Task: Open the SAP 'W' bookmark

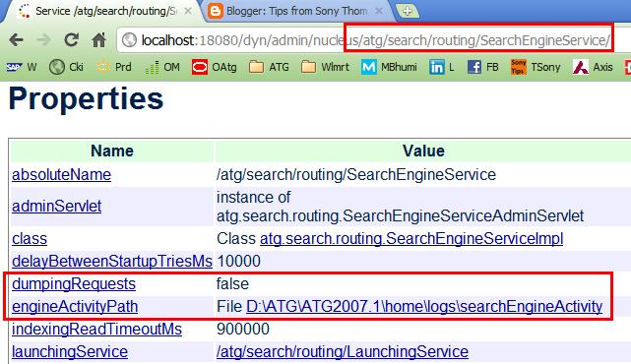Action: point(22,67)
